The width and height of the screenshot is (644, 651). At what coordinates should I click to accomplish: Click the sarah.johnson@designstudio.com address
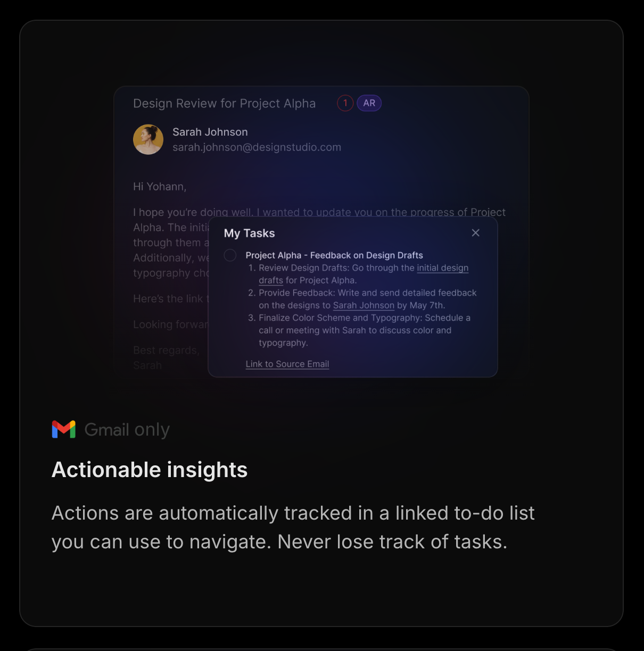pyautogui.click(x=257, y=147)
